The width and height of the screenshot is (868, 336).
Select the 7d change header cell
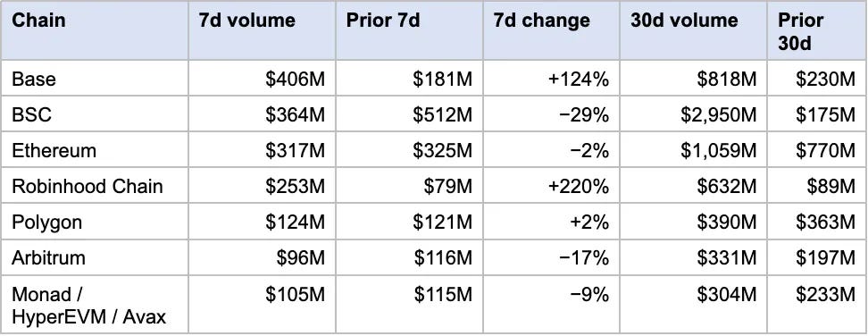[551, 30]
